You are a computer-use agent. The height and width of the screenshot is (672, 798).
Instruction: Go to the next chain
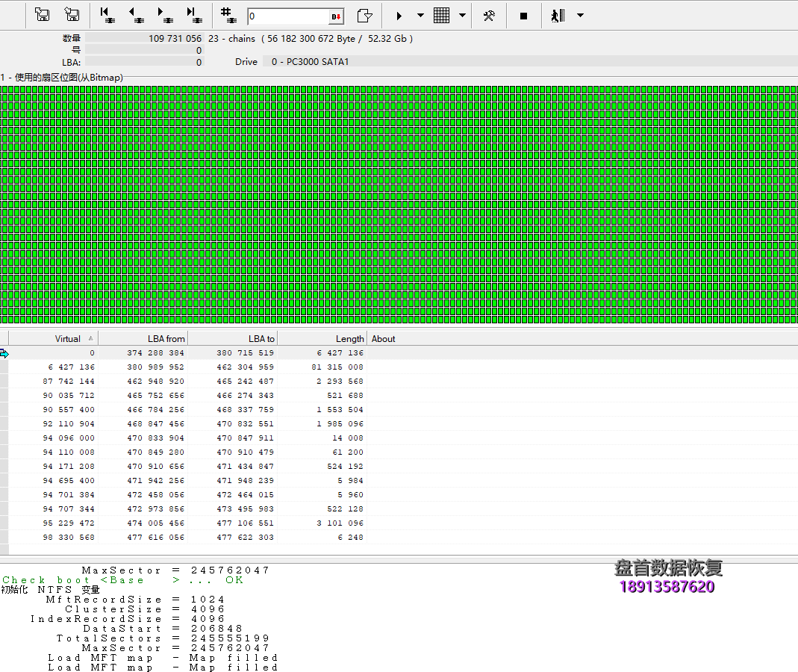pos(165,15)
